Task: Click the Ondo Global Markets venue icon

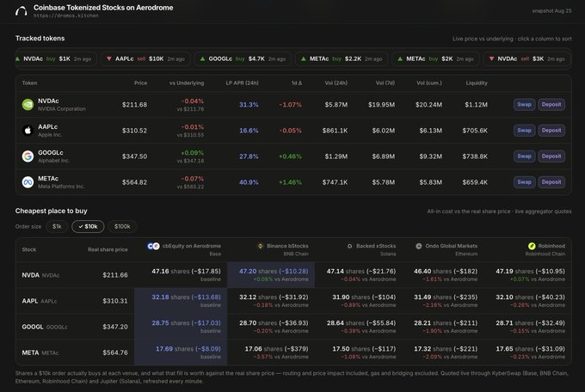Action: coord(419,246)
